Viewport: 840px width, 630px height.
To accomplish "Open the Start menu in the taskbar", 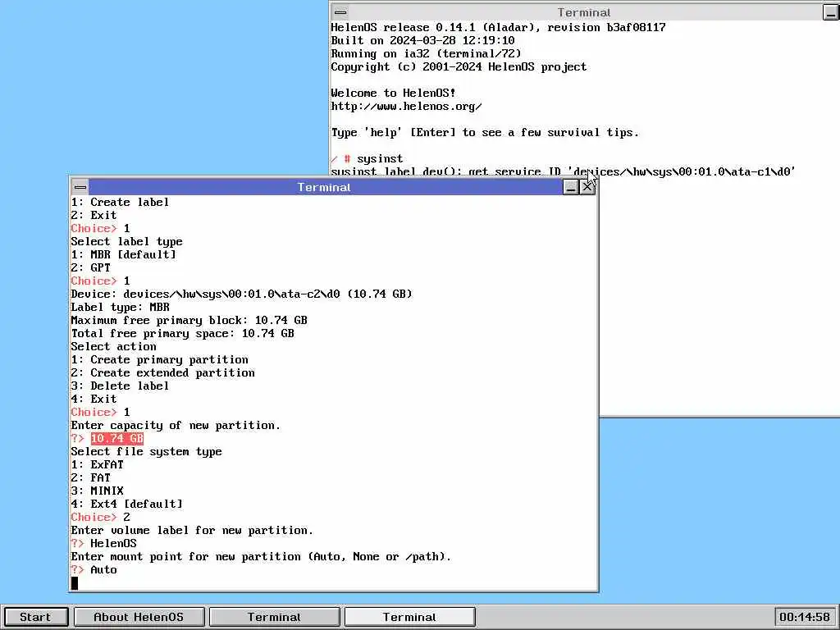I will click(35, 617).
